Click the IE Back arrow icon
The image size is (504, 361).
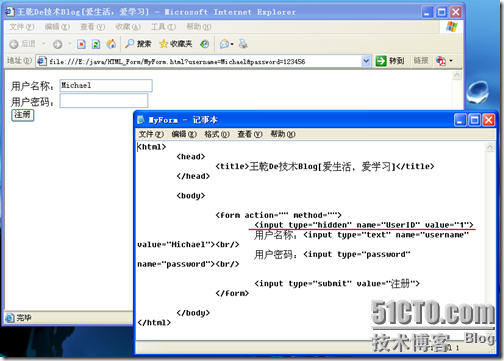click(x=14, y=44)
